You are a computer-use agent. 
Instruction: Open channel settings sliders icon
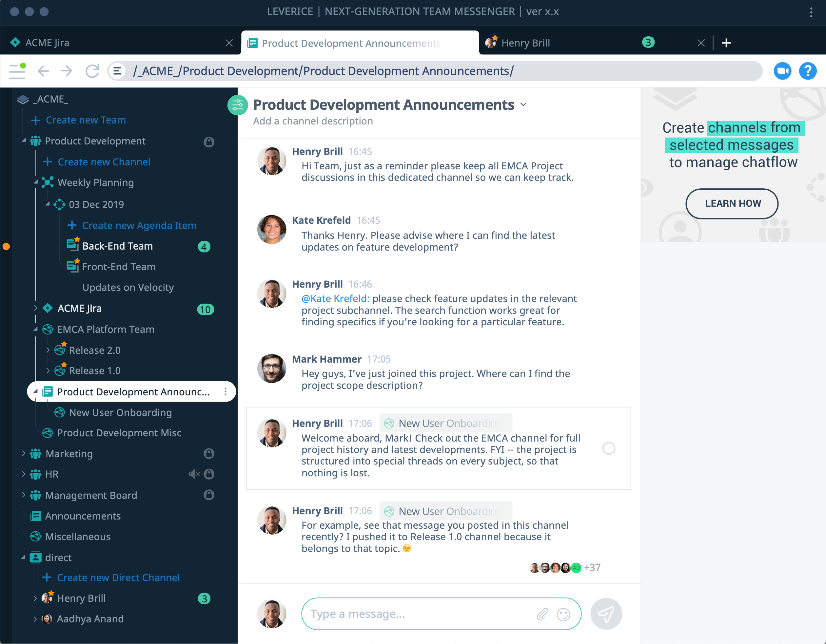[238, 105]
